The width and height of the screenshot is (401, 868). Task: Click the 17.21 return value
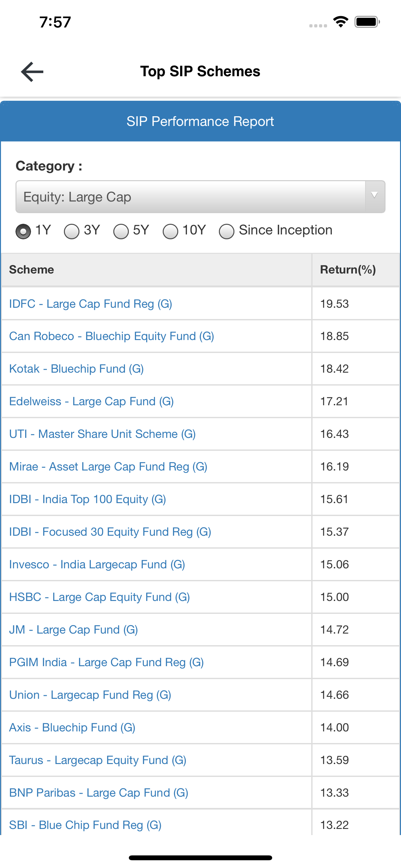(x=334, y=401)
